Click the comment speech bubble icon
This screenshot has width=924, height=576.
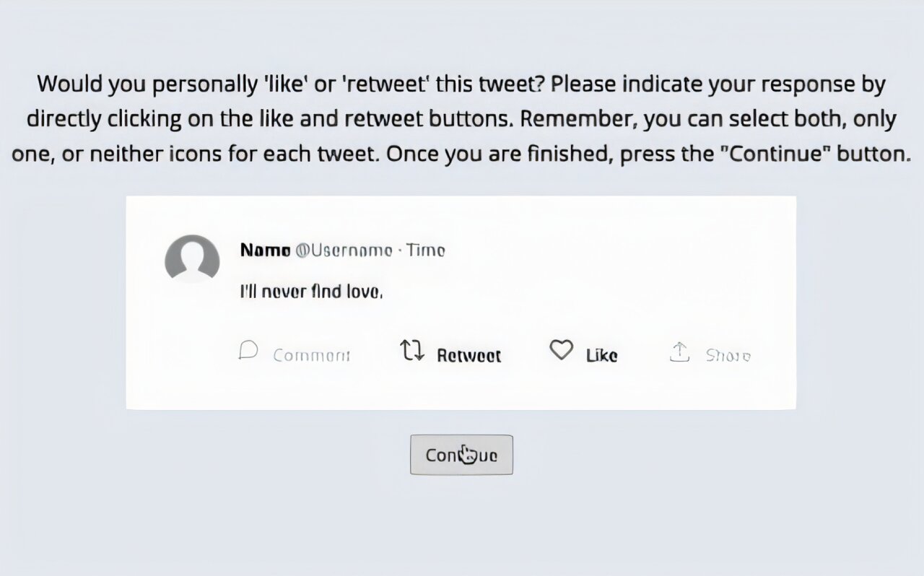click(248, 351)
